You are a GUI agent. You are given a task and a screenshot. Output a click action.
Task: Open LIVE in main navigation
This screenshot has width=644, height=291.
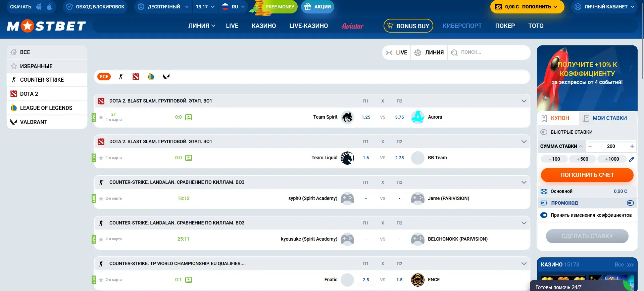[232, 26]
